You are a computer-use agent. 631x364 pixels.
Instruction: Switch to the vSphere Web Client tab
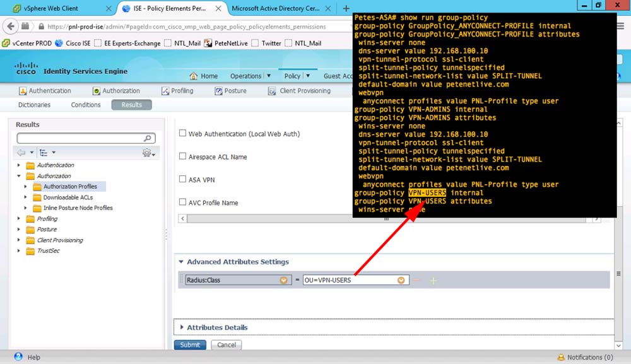click(51, 8)
